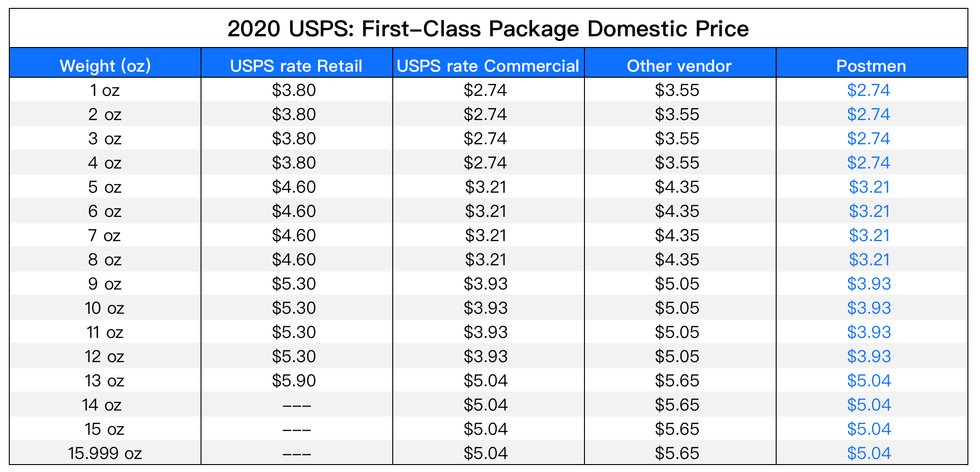Select the Other vendor price for 13 oz

pyautogui.click(x=677, y=380)
